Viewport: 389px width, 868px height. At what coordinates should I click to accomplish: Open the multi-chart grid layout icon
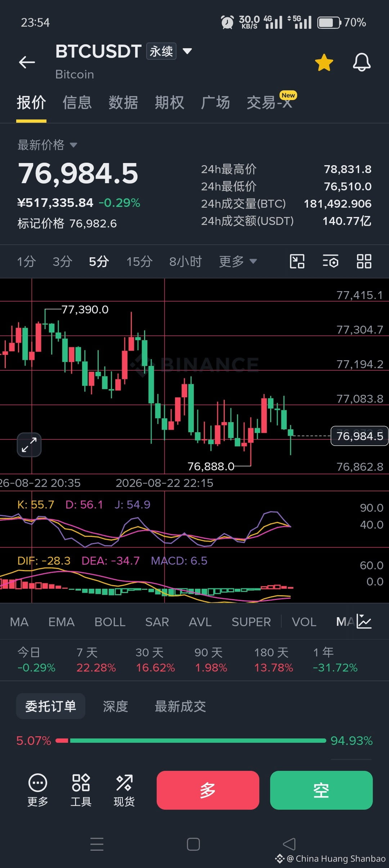pyautogui.click(x=364, y=261)
